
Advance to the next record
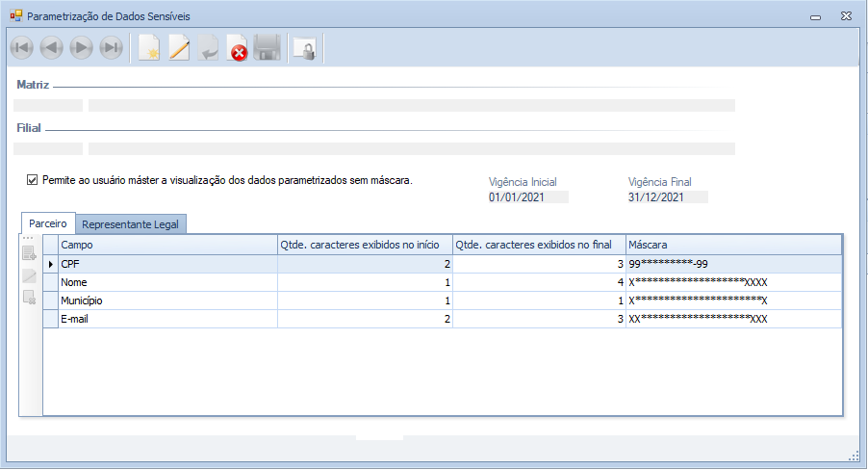(x=81, y=48)
